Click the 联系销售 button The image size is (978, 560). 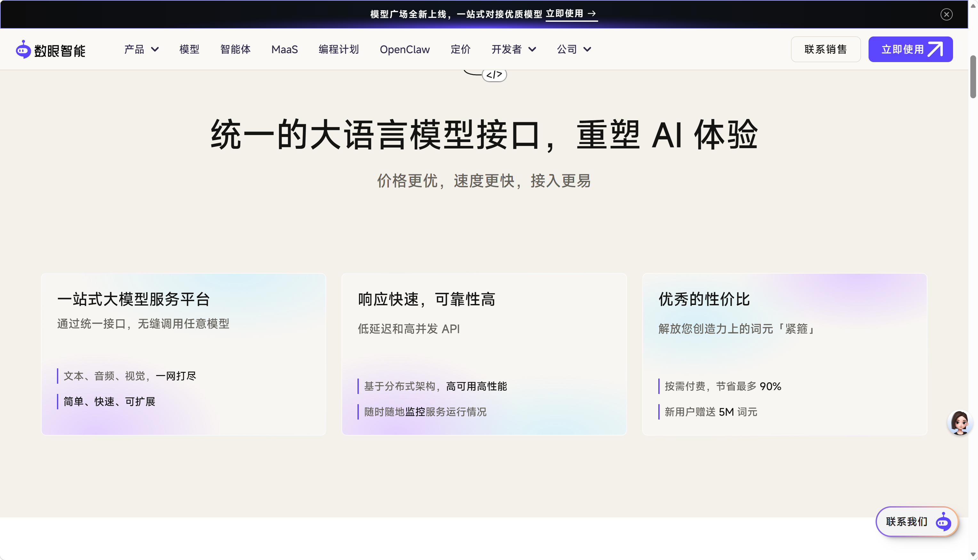826,50
